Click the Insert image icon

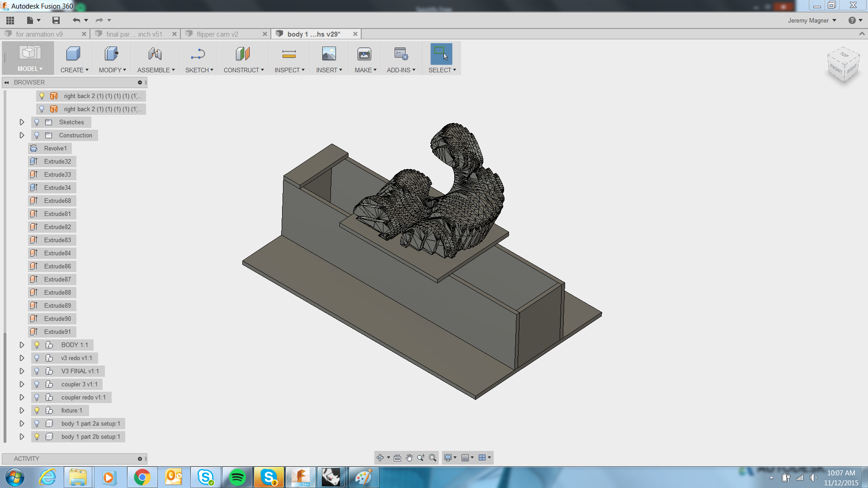coord(329,54)
